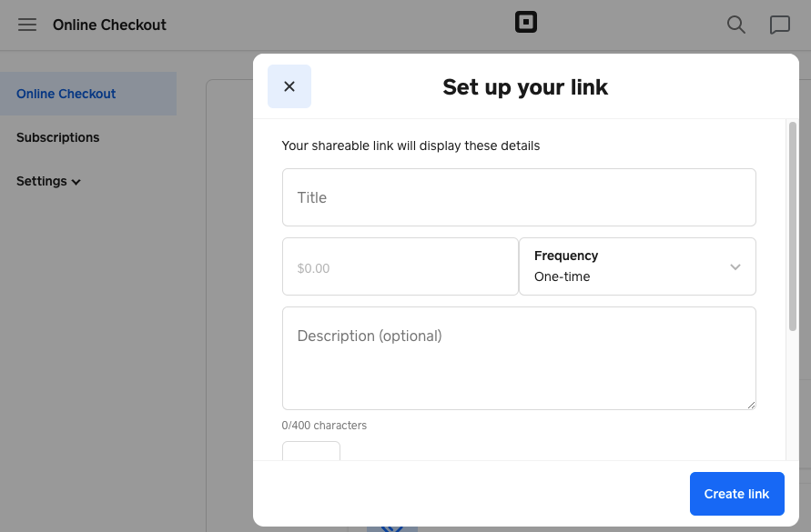The width and height of the screenshot is (811, 532).
Task: Focus the Title input field
Action: 519,197
